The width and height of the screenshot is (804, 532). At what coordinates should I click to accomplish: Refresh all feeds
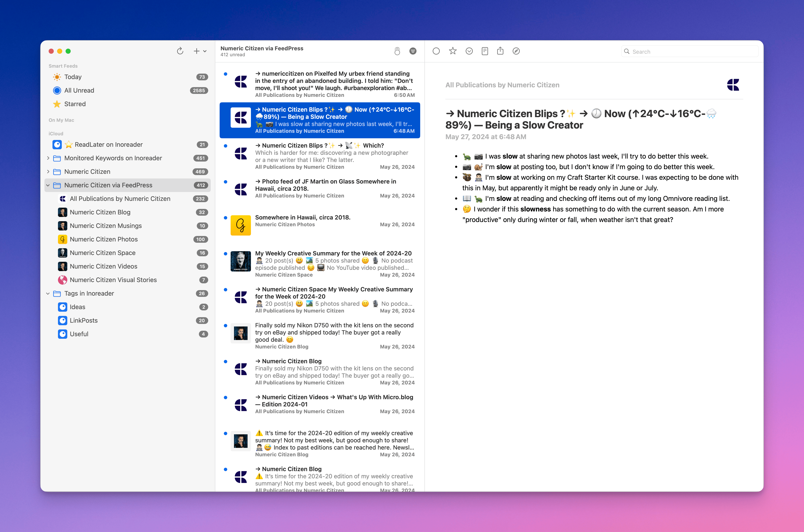click(x=180, y=51)
